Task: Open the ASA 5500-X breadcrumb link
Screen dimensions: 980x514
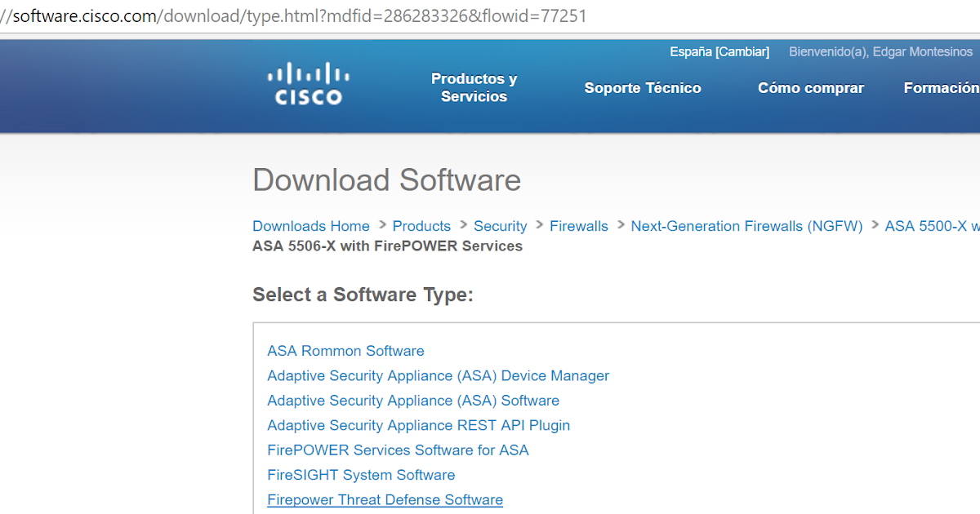Action: pos(931,226)
